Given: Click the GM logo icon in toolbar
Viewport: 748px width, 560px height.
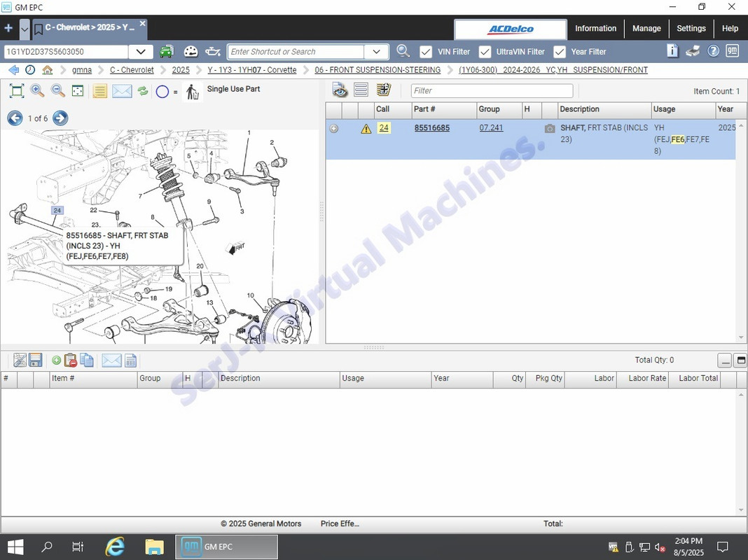Looking at the screenshot, I should 733,51.
